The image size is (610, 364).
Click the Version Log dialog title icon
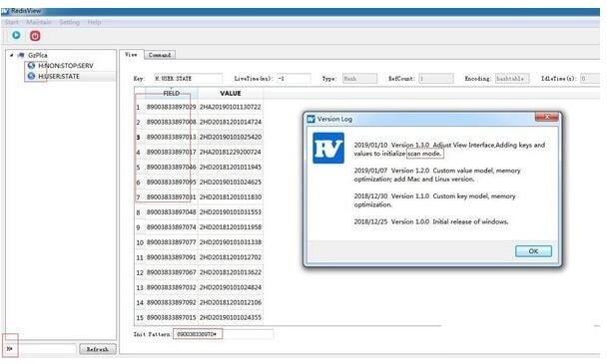tap(310, 119)
